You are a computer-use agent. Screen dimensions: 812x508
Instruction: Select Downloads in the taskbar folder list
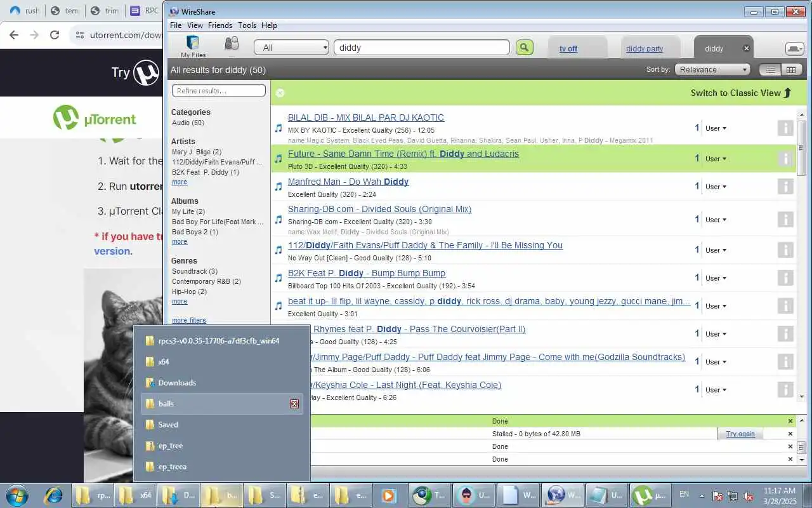(x=221, y=383)
